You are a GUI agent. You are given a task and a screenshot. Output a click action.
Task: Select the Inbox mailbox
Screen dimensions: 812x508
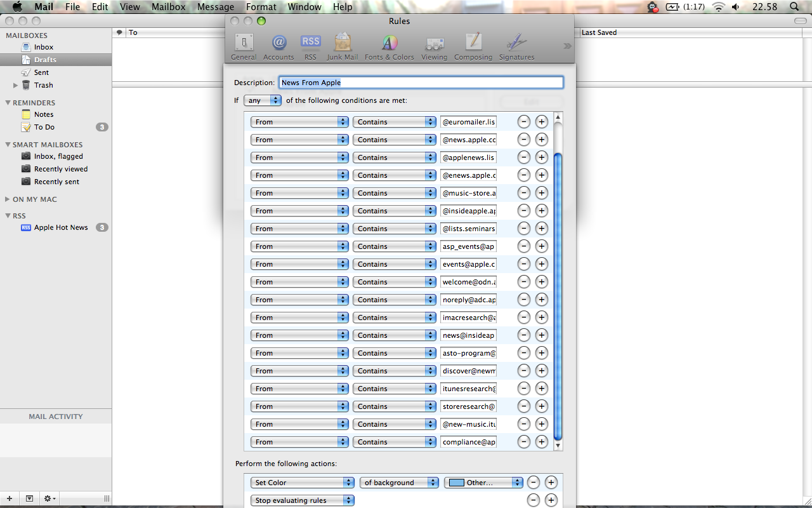[56, 47]
